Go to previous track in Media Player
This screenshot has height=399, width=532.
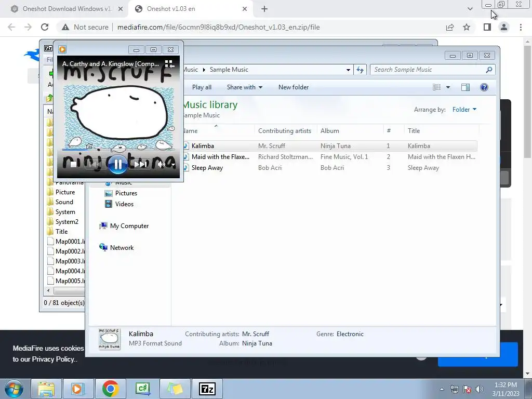pos(95,165)
